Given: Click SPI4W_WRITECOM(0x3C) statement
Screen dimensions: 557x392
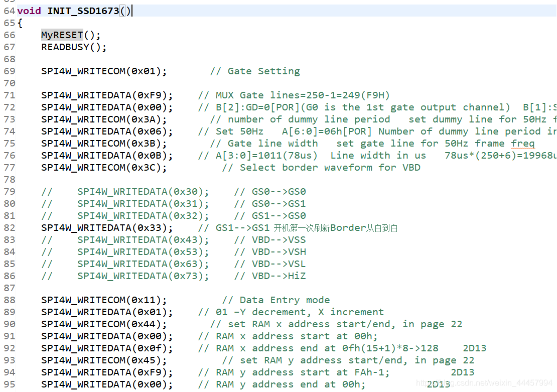Looking at the screenshot, I should (104, 168).
